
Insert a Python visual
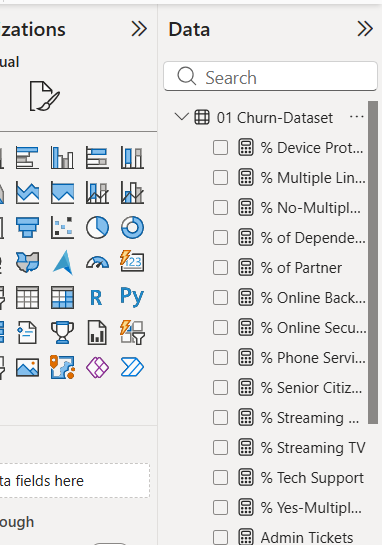[132, 297]
